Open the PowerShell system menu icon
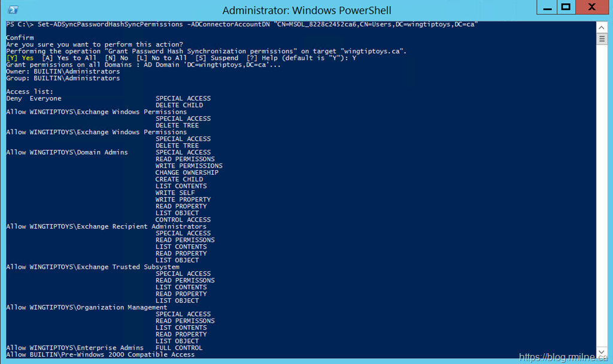 (x=13, y=10)
